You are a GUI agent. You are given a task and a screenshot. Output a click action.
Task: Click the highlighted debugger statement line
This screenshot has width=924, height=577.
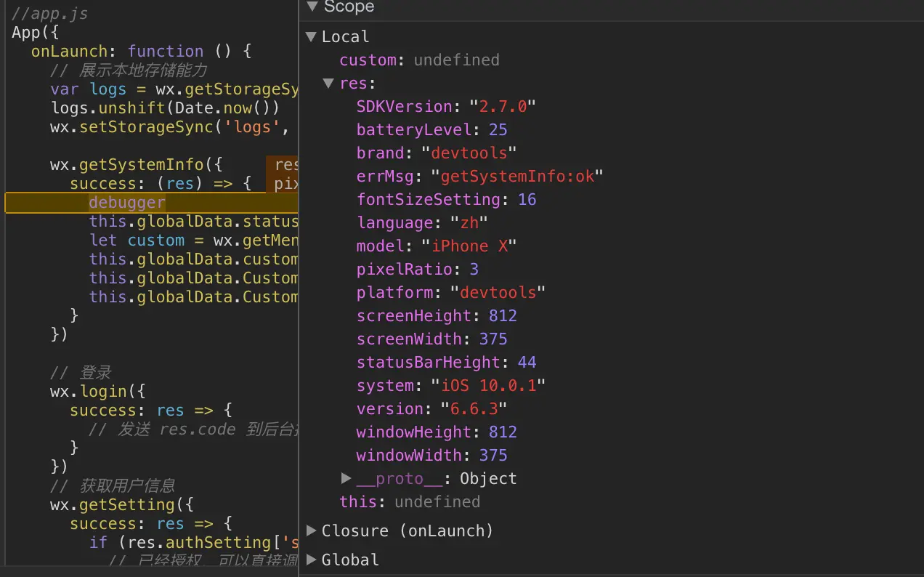point(151,203)
